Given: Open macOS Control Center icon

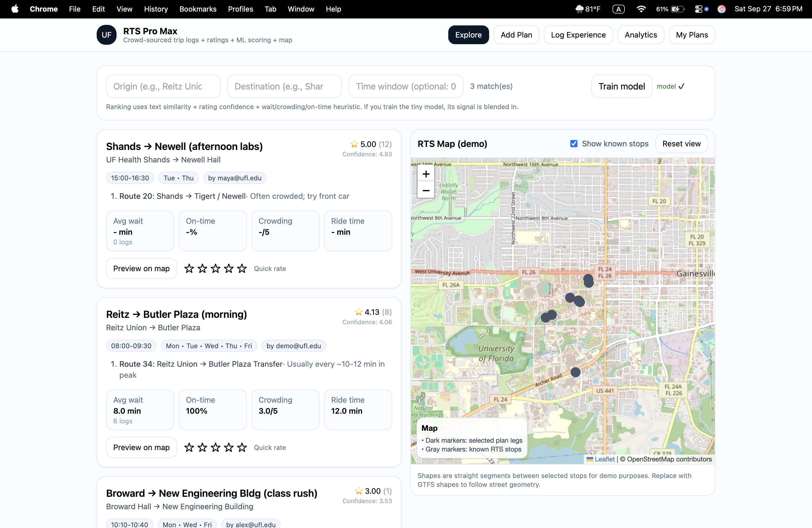Looking at the screenshot, I should (x=698, y=9).
